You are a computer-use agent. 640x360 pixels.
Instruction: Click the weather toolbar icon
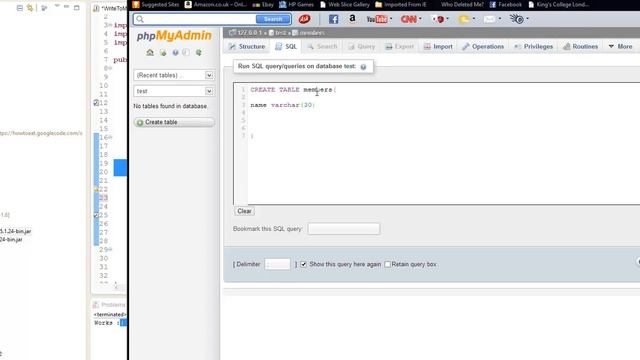coord(464,19)
